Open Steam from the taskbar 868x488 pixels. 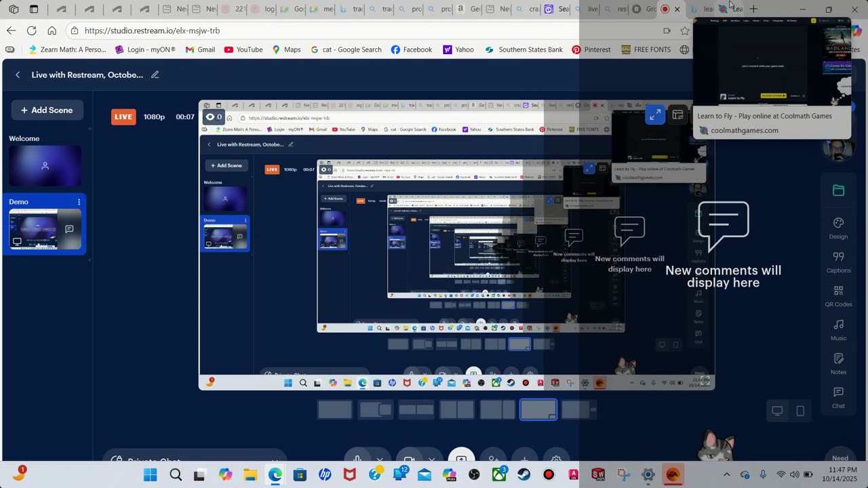point(524,474)
